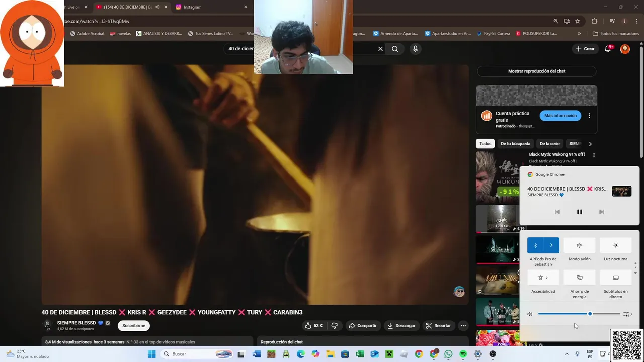Open SIEMPRE BLESSD channel link
644x362 pixels.
tap(76, 323)
